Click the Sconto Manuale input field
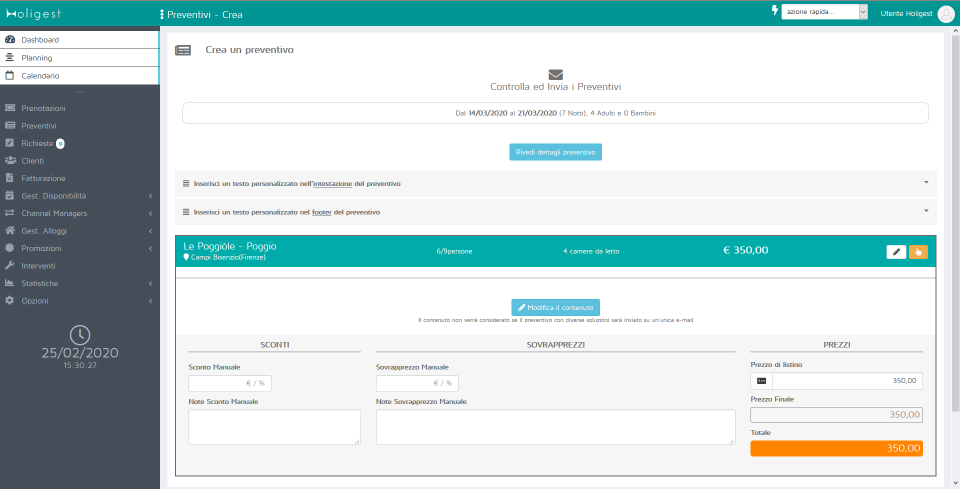 click(x=230, y=383)
